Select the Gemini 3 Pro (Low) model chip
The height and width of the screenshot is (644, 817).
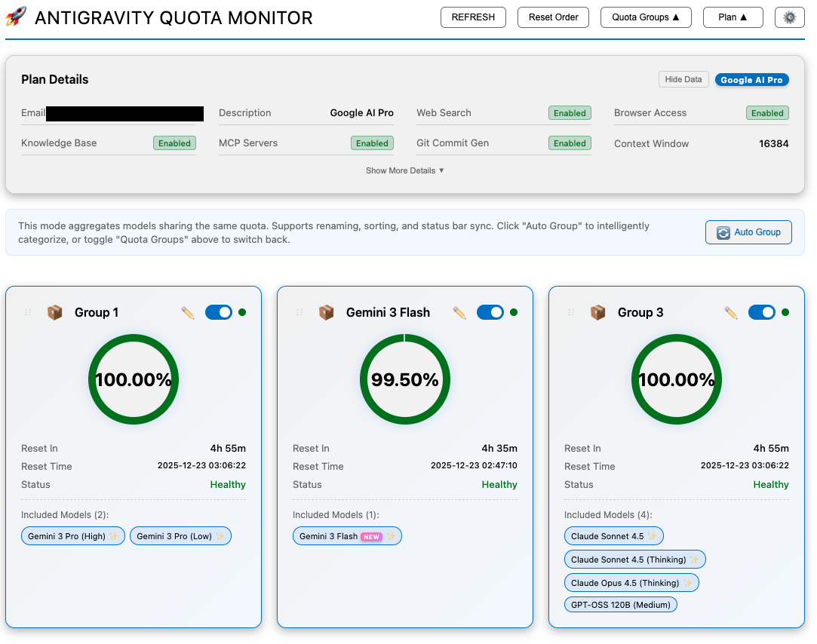pyautogui.click(x=180, y=535)
